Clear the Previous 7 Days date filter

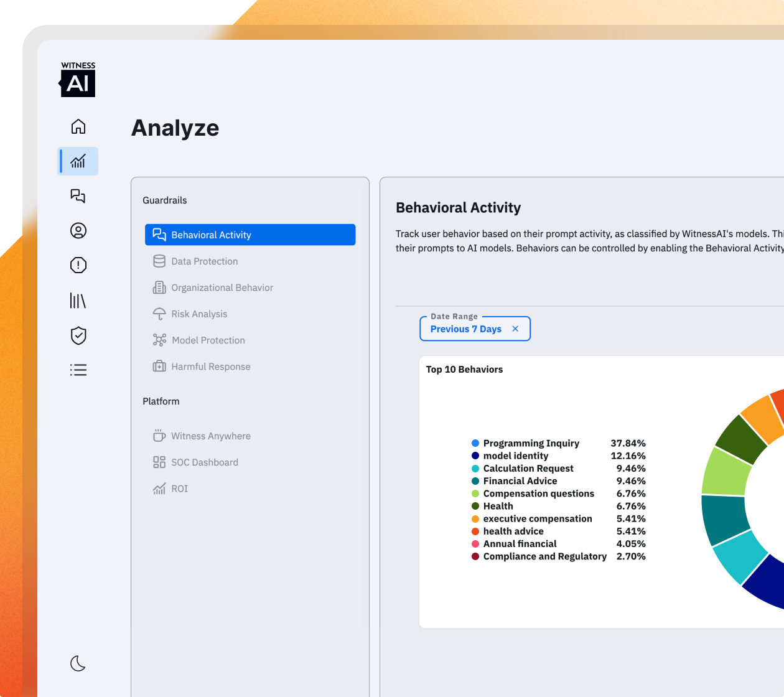pyautogui.click(x=515, y=329)
